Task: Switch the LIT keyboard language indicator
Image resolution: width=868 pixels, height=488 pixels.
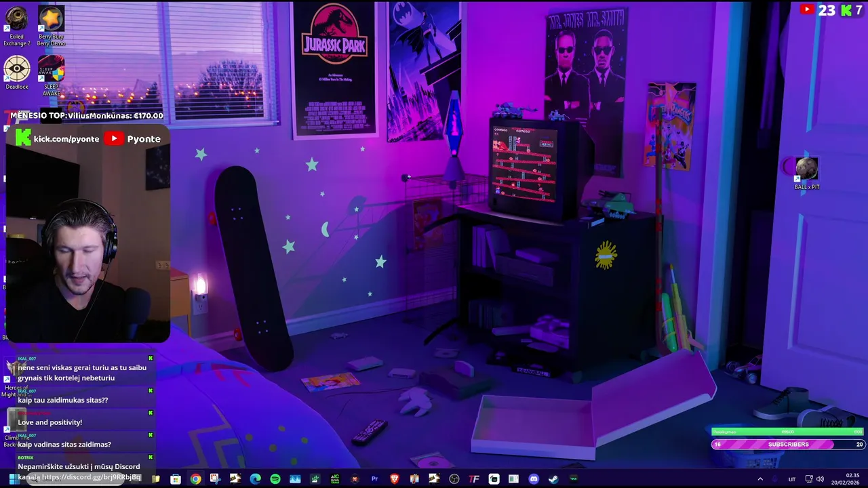Action: (x=791, y=479)
